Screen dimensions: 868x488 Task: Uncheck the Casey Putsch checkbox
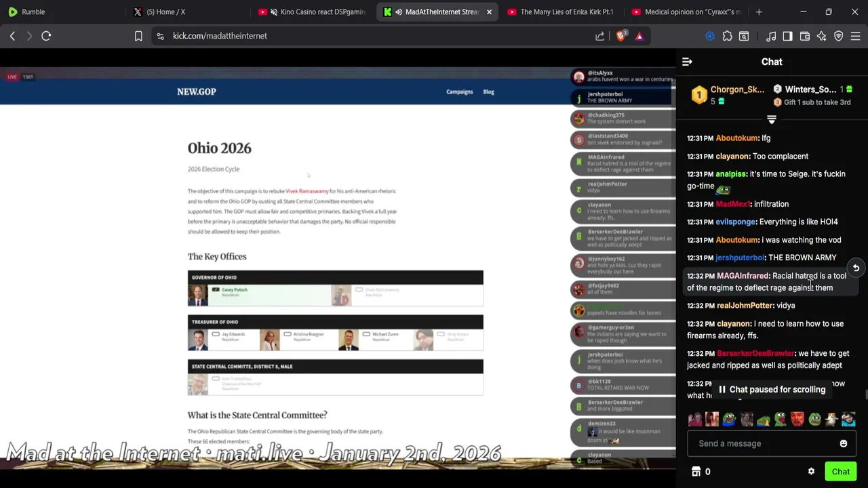[216, 289]
